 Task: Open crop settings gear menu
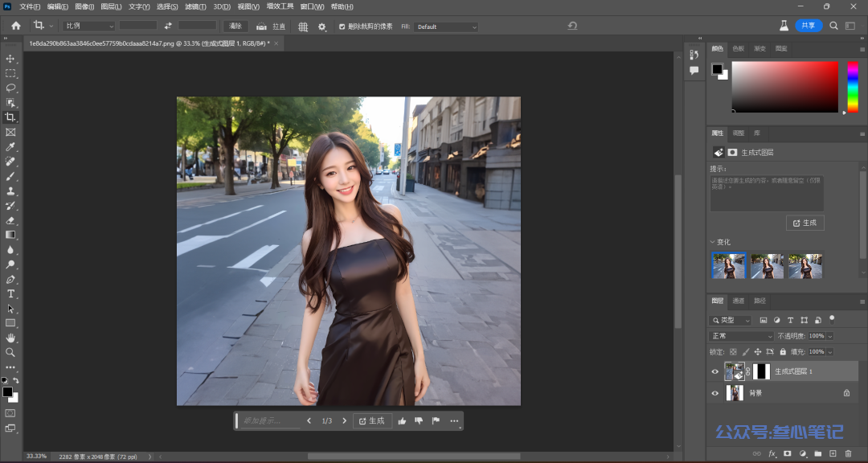pos(322,27)
